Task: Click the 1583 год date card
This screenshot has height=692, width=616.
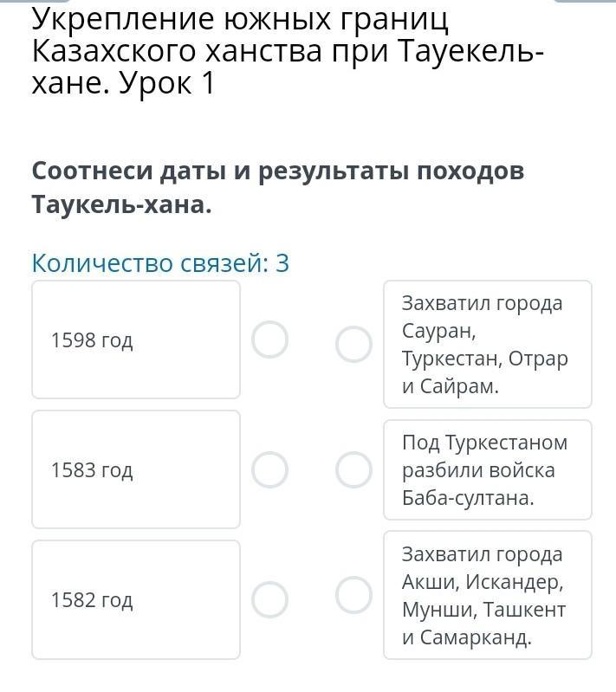Action: pyautogui.click(x=136, y=469)
